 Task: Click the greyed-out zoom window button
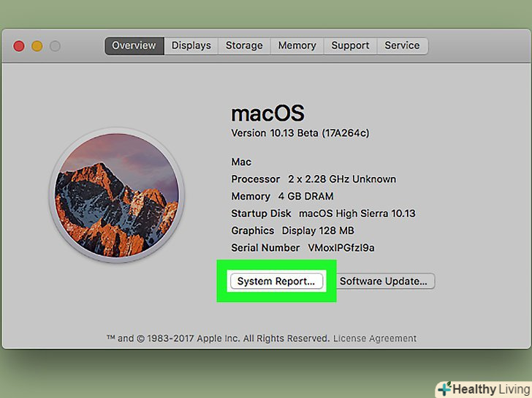[x=55, y=46]
